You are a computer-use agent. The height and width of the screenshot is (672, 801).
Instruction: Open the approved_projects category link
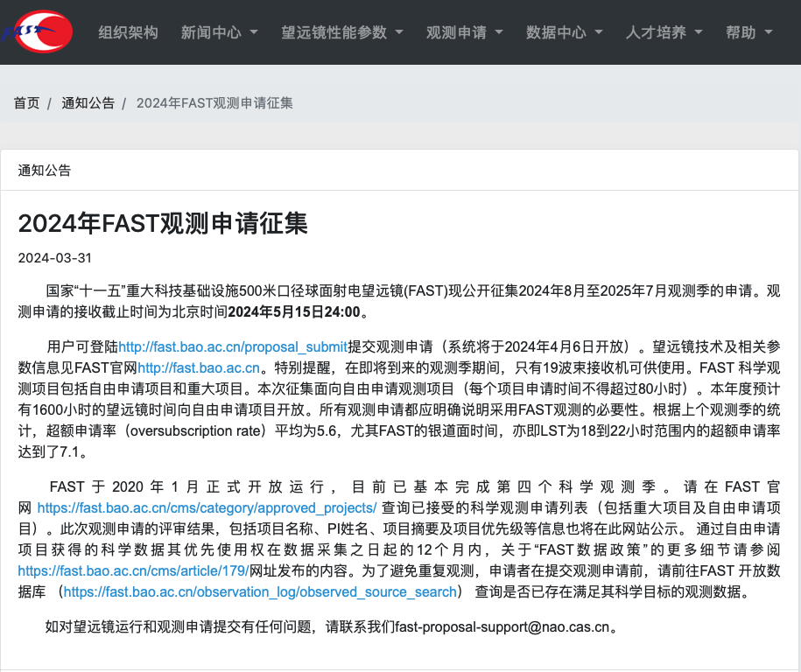coord(207,507)
